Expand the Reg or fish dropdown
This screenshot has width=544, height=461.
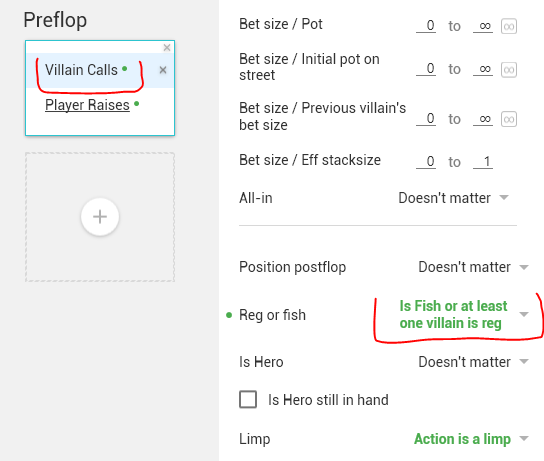pyautogui.click(x=464, y=315)
